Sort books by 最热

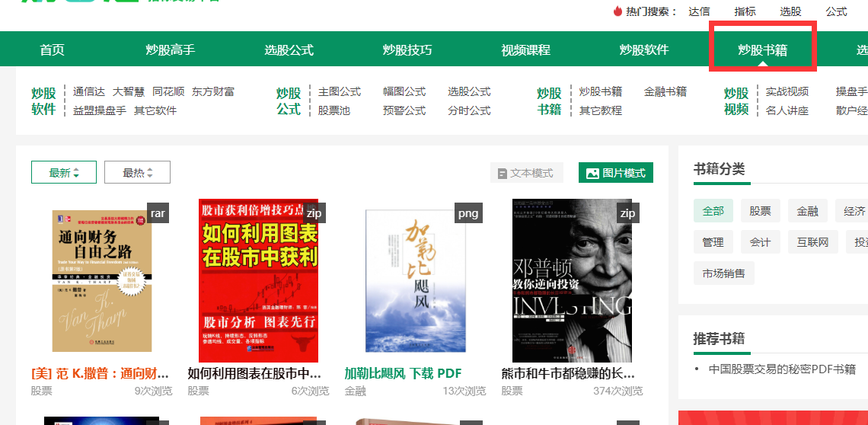coord(137,172)
